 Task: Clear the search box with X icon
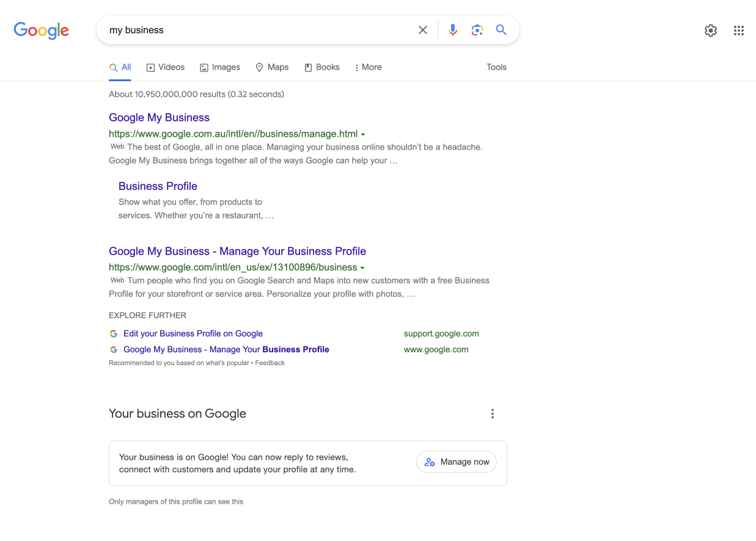tap(423, 30)
